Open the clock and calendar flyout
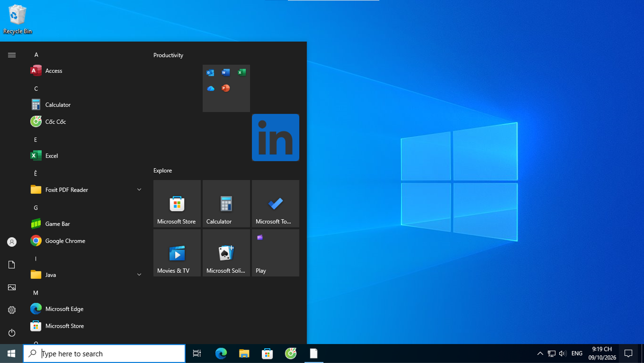644x363 pixels. click(602, 354)
